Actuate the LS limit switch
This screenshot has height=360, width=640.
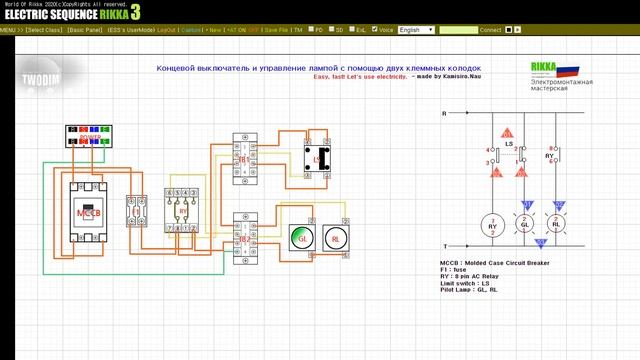pyautogui.click(x=317, y=159)
